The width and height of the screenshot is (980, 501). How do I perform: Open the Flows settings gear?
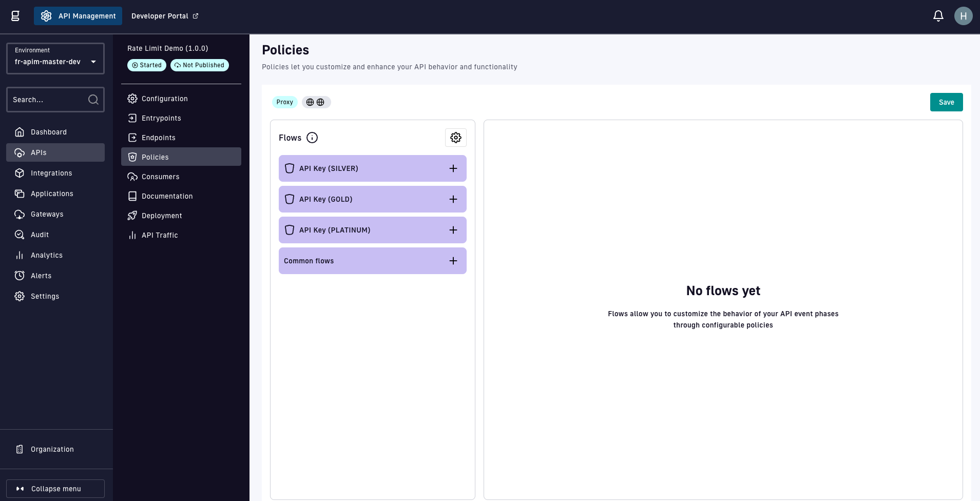[455, 138]
